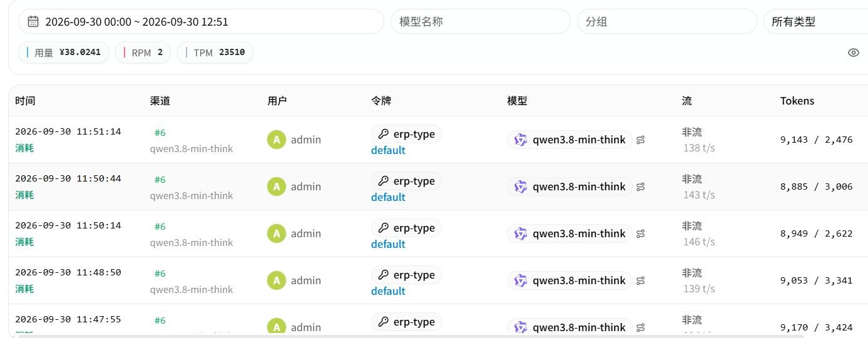Viewport: 868px width, 338px height.
Task: Click channel #6 in 11:50:14 row
Action: tap(160, 227)
